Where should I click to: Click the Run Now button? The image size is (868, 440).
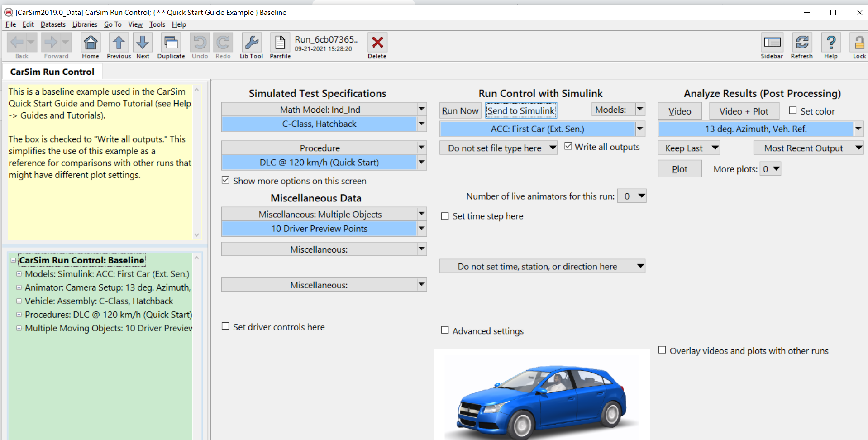(x=460, y=110)
